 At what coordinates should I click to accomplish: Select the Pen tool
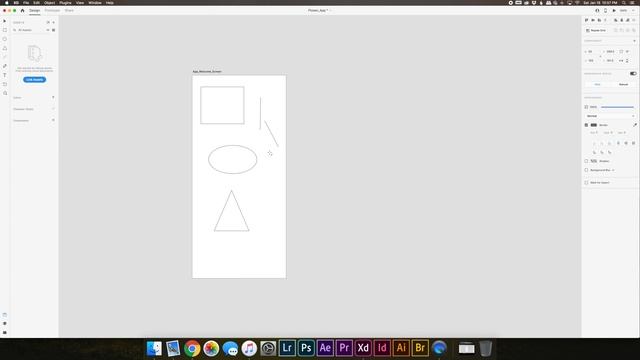5,66
